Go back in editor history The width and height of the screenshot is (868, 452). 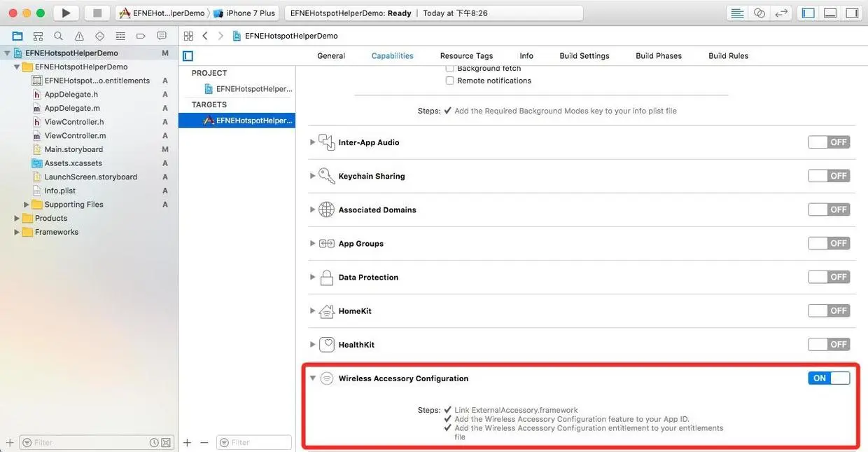tap(205, 36)
